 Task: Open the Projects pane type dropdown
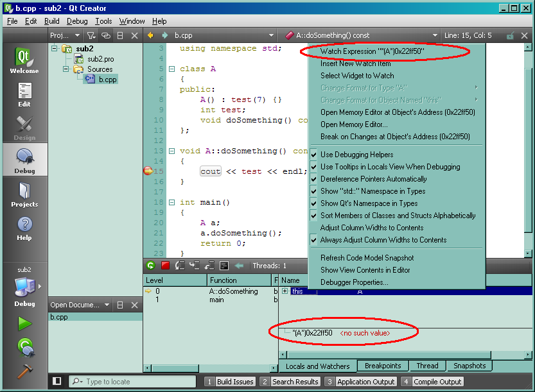click(x=65, y=35)
